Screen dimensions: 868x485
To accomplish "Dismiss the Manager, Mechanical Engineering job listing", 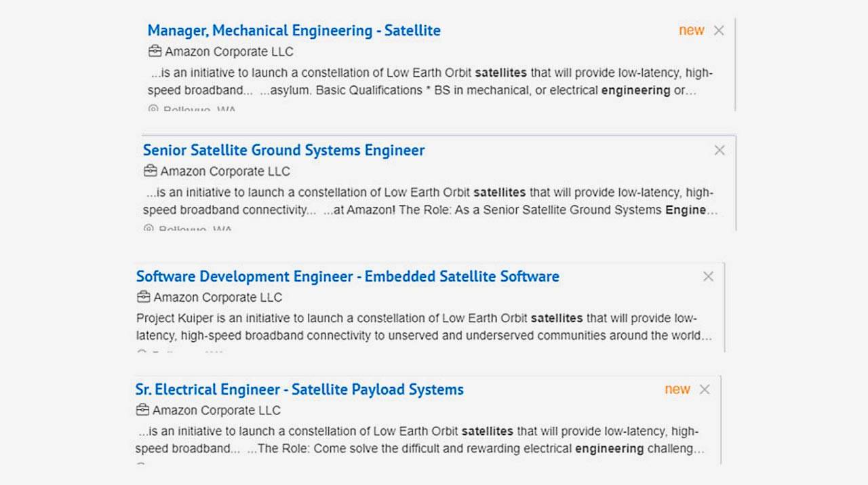I will click(x=719, y=31).
